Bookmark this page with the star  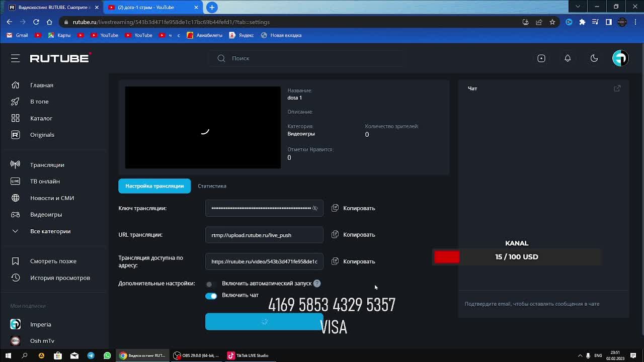552,22
